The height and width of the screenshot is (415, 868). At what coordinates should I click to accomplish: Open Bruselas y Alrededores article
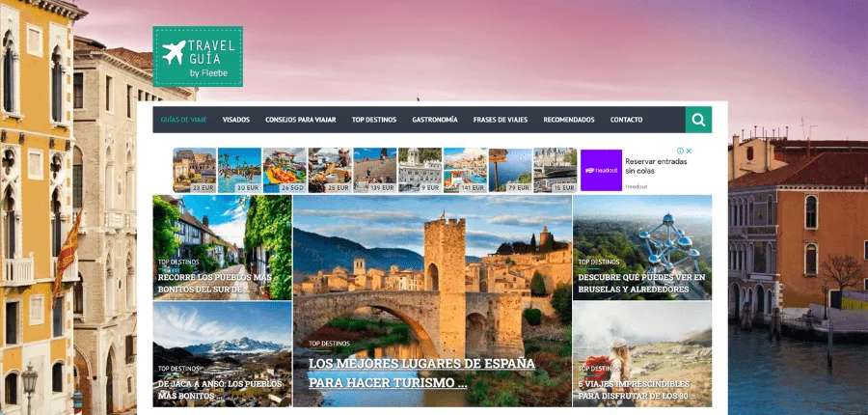coord(640,283)
